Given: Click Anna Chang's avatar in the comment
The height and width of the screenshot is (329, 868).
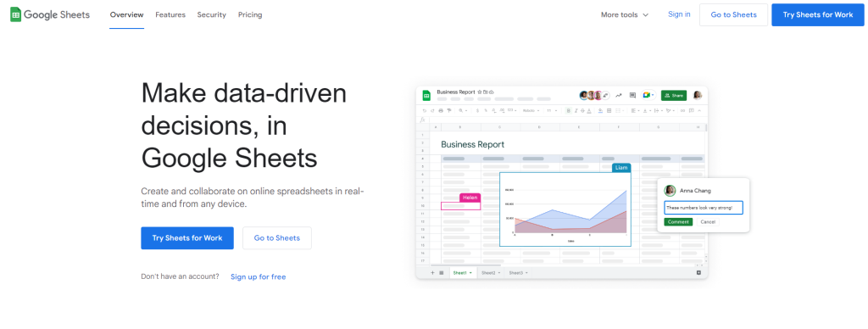Looking at the screenshot, I should pos(670,190).
